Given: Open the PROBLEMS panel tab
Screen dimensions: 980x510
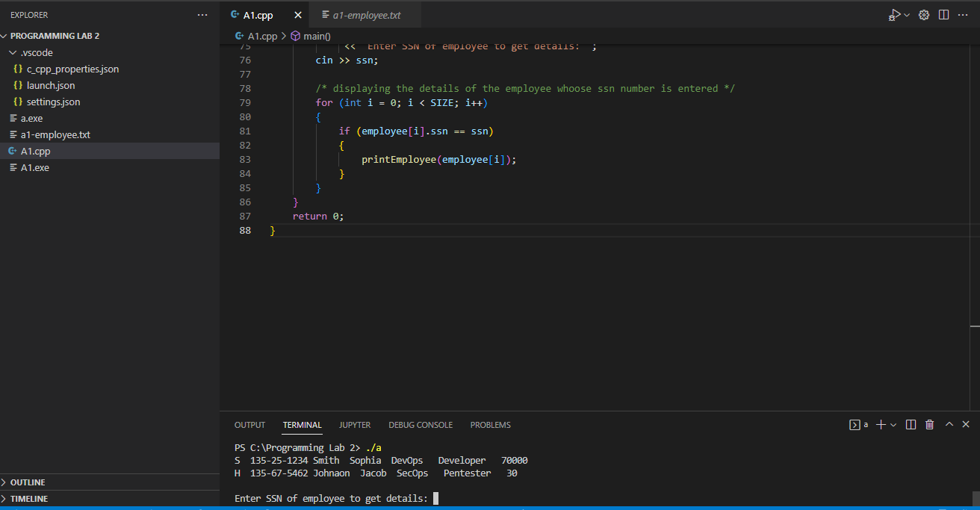Looking at the screenshot, I should 491,425.
